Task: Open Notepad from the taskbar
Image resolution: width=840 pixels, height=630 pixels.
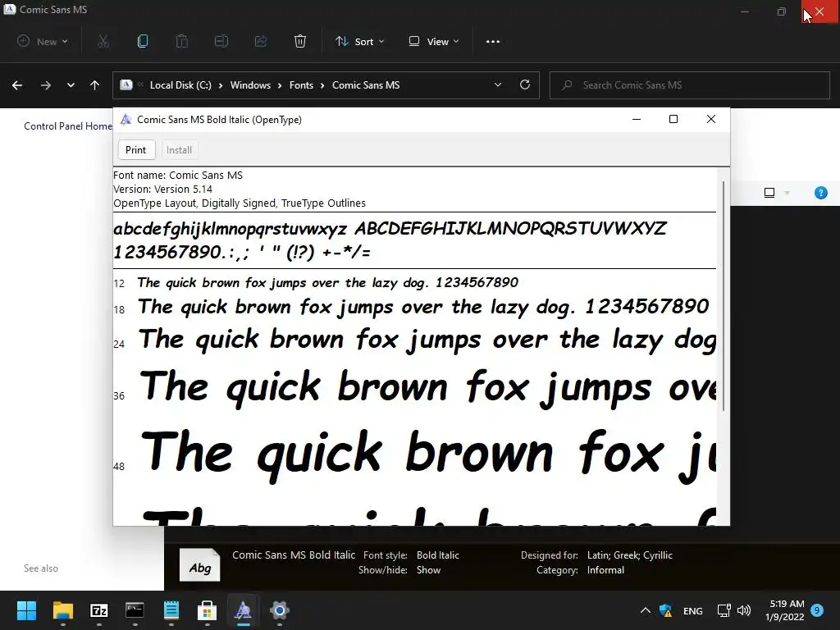Action: click(171, 610)
